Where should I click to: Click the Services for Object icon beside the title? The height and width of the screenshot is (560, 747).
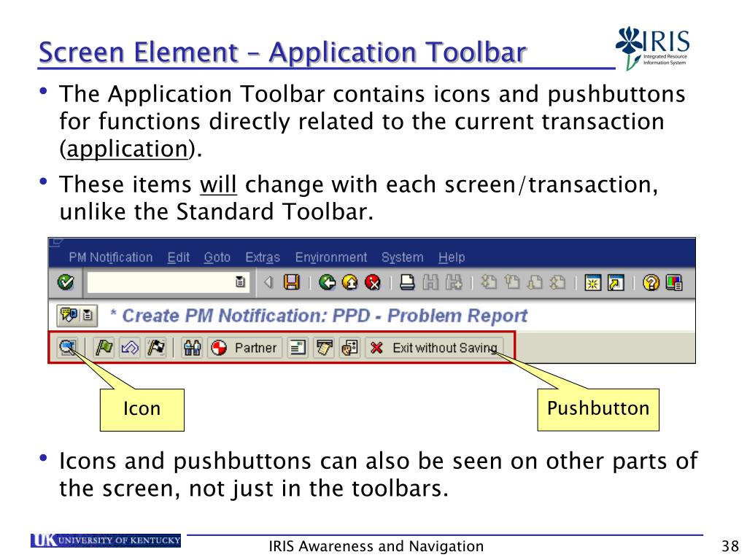(x=68, y=315)
